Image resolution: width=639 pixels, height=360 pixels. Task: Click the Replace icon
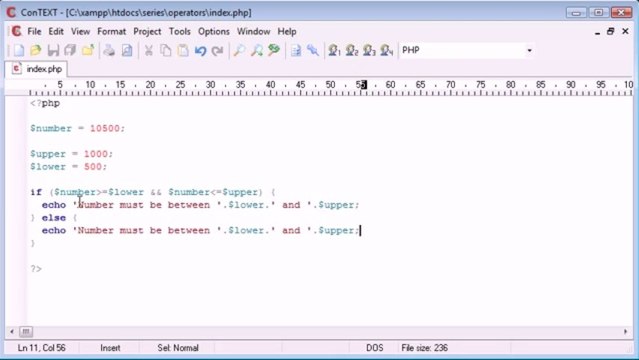click(274, 51)
